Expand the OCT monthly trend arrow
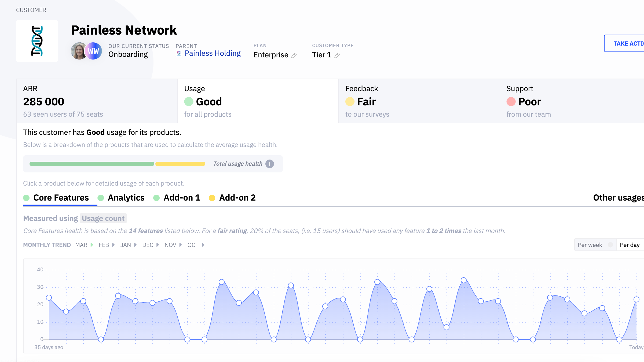The width and height of the screenshot is (644, 362). click(203, 245)
